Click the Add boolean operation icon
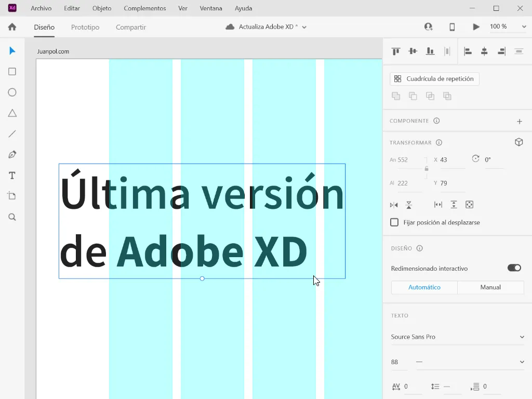532x399 pixels. click(396, 96)
